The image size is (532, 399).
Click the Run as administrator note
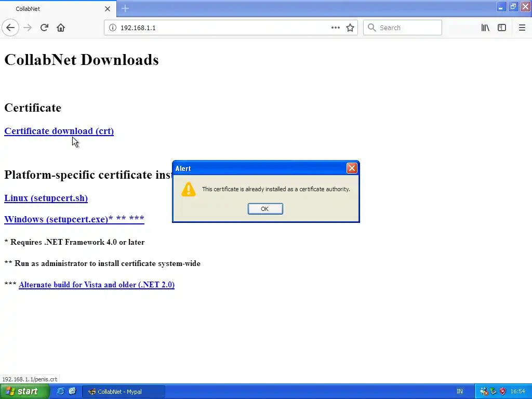click(x=102, y=263)
